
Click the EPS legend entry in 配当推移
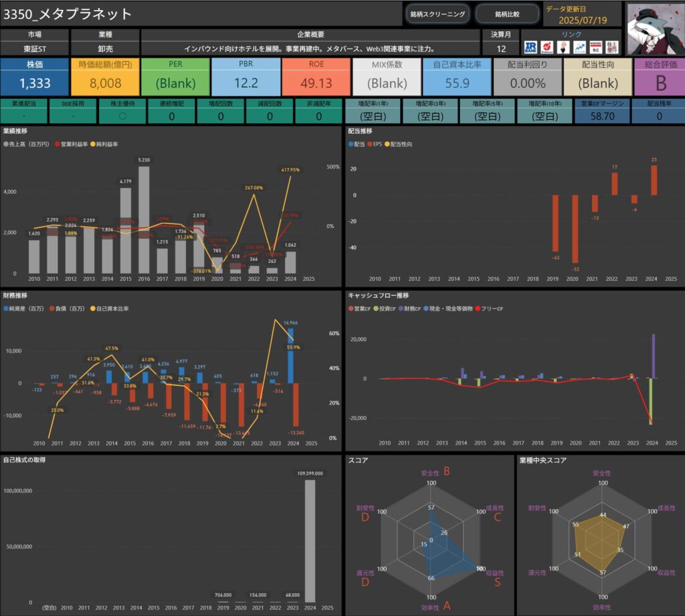375,144
